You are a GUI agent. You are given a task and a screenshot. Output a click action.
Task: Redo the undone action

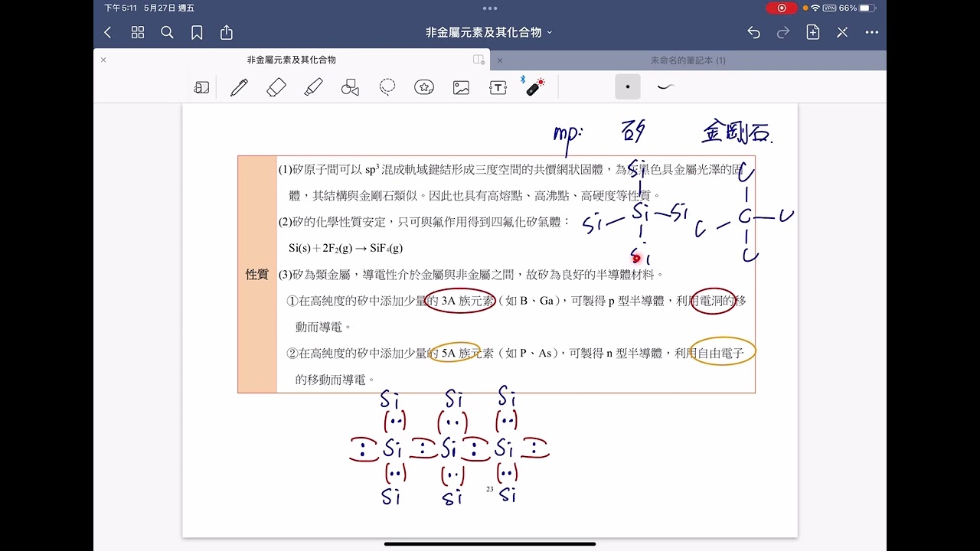coord(783,32)
